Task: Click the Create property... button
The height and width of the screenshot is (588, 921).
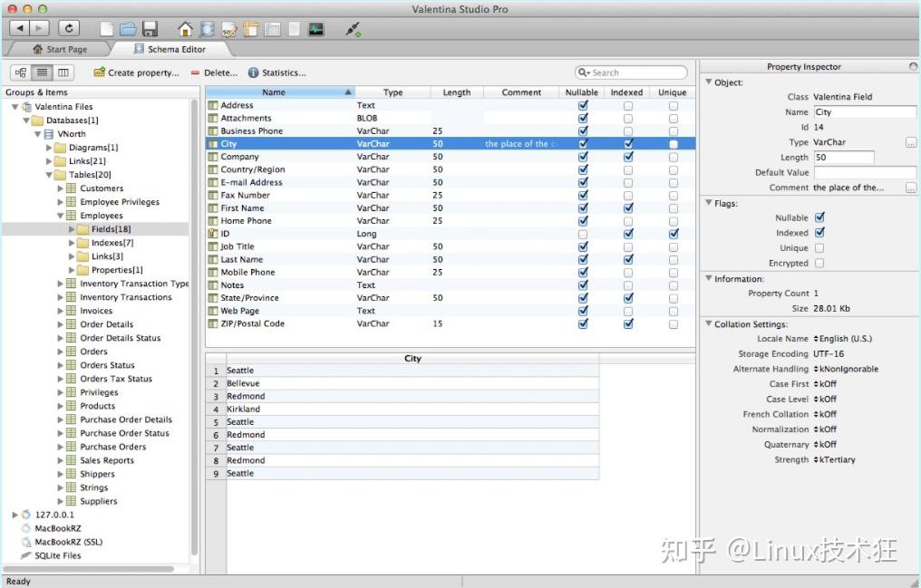Action: [136, 72]
